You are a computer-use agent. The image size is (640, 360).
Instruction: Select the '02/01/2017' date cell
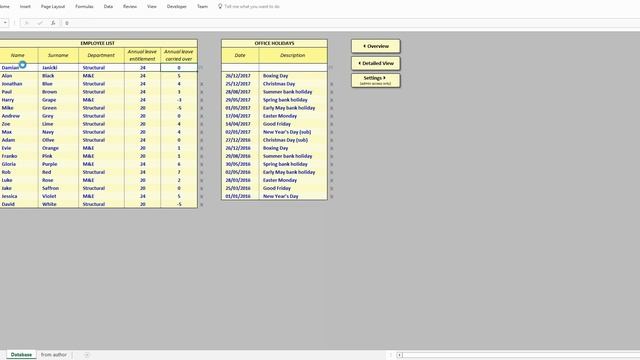240,132
